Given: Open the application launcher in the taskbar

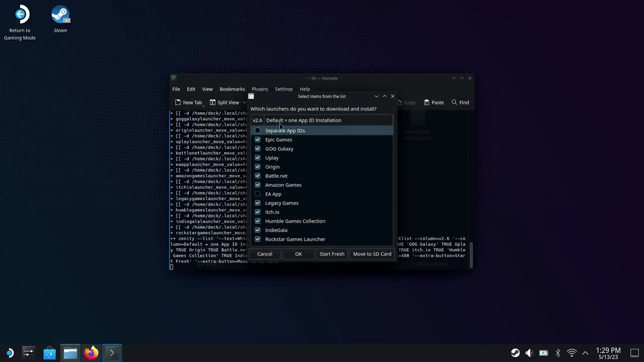Looking at the screenshot, I should tap(10, 353).
